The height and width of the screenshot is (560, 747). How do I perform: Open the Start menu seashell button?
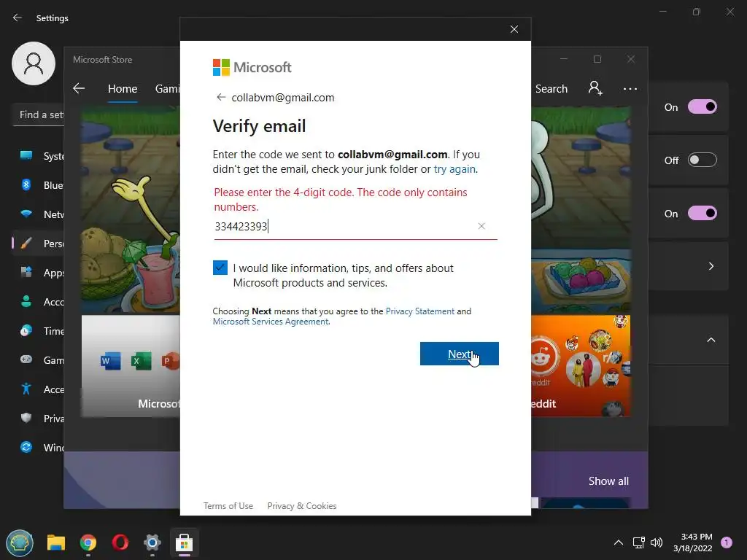point(20,542)
